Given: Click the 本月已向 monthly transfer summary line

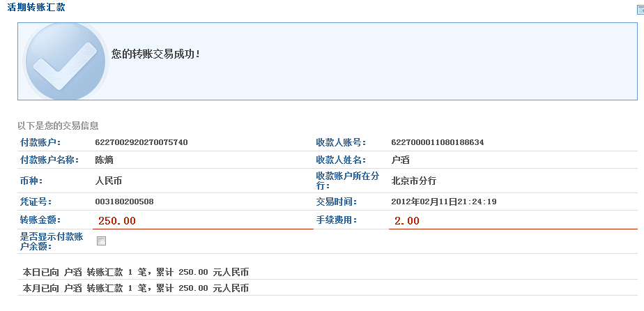Looking at the screenshot, I should [136, 288].
